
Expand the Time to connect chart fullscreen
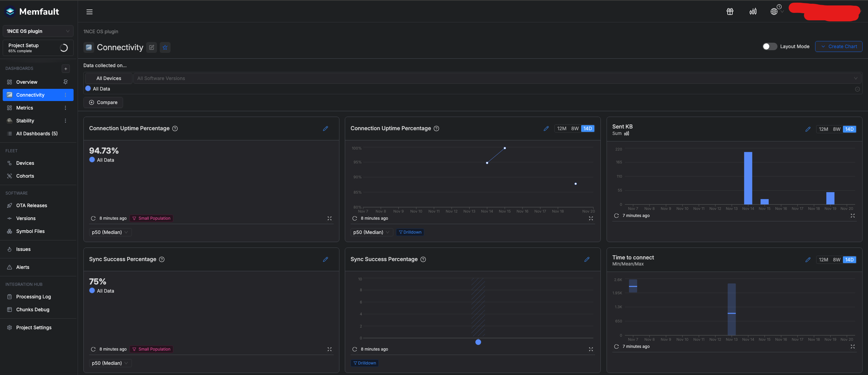[x=852, y=347]
